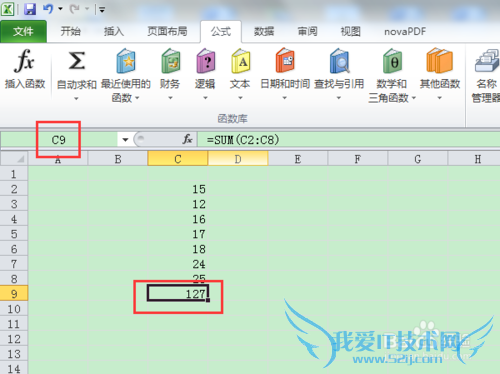Select column C header
500x374 pixels.
coord(178,159)
